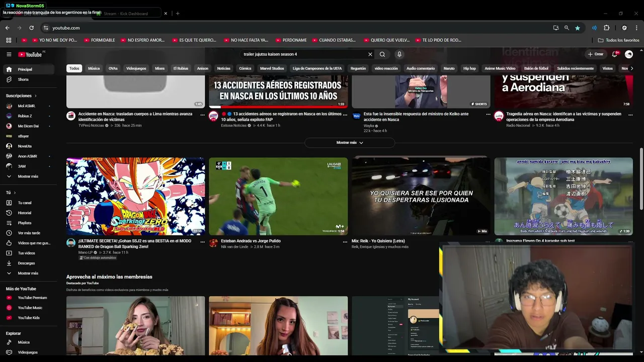Open options for ¡ULTIMATE SECRETA! Gohan video
The width and height of the screenshot is (644, 362).
pos(203,241)
